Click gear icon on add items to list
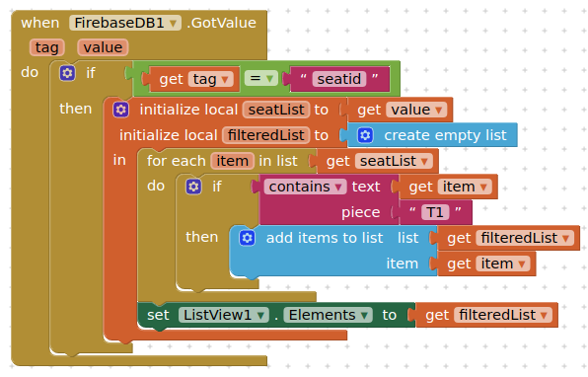Screen dimensions: 588x377 point(247,238)
